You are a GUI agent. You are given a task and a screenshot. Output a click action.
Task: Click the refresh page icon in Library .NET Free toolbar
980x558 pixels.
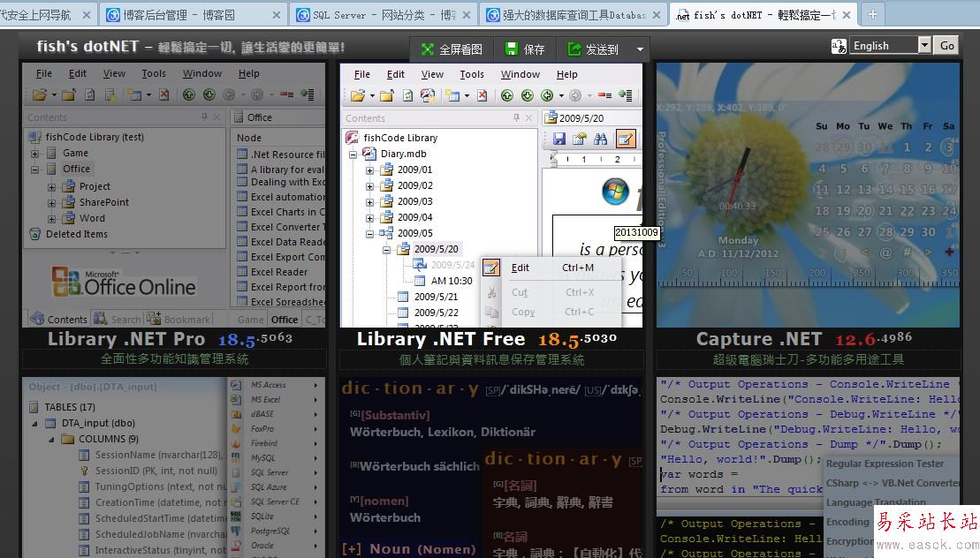tap(407, 95)
